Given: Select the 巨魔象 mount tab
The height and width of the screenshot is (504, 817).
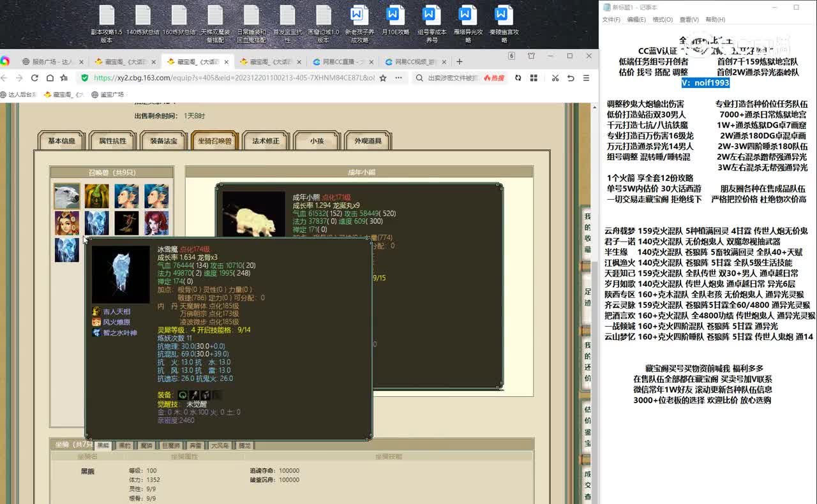Looking at the screenshot, I should pyautogui.click(x=170, y=445).
